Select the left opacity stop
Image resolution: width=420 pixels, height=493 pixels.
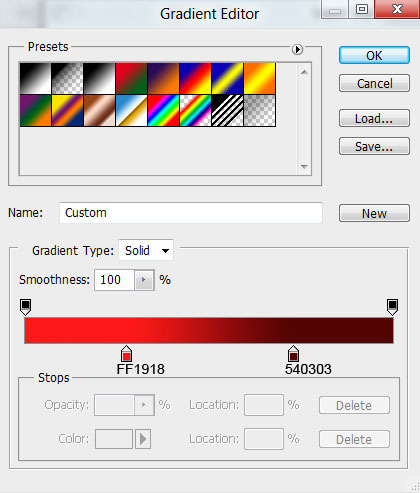26,307
